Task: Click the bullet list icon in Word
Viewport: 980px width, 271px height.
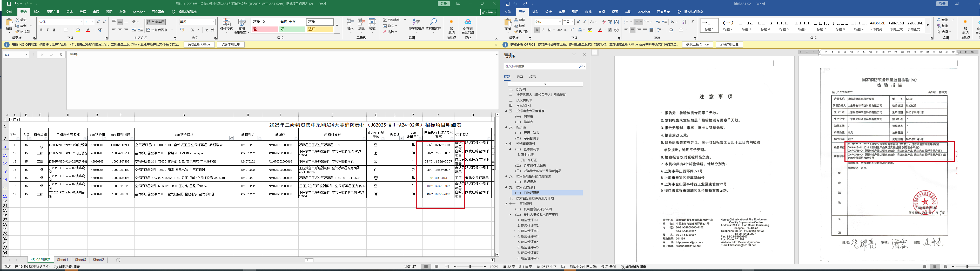Action: 626,22
